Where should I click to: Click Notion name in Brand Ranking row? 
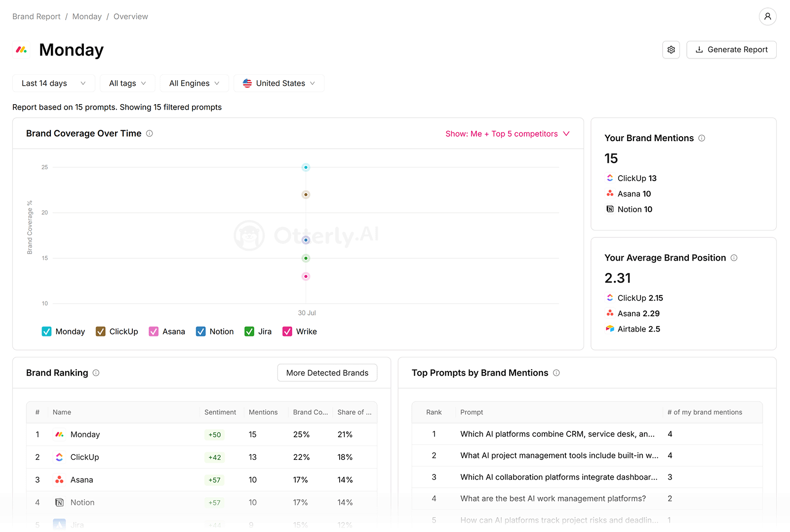(x=82, y=502)
